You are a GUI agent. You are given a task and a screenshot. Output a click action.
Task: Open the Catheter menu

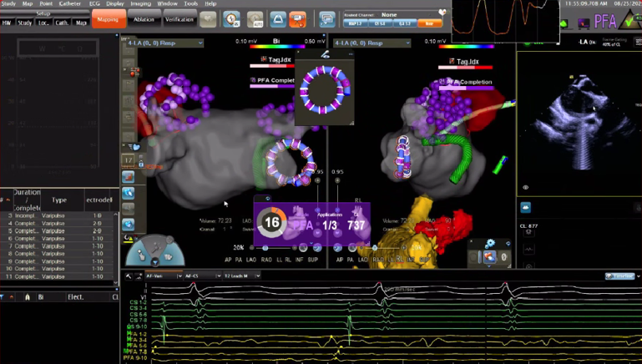point(69,4)
